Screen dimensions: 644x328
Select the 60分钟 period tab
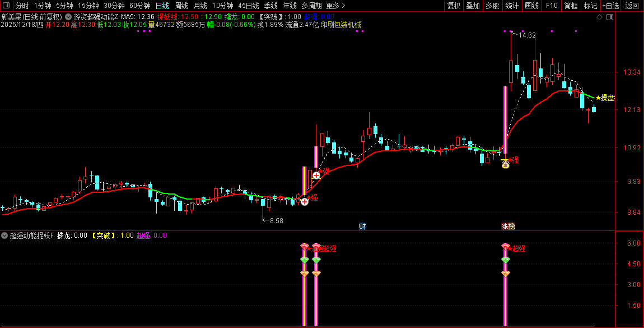(140, 6)
